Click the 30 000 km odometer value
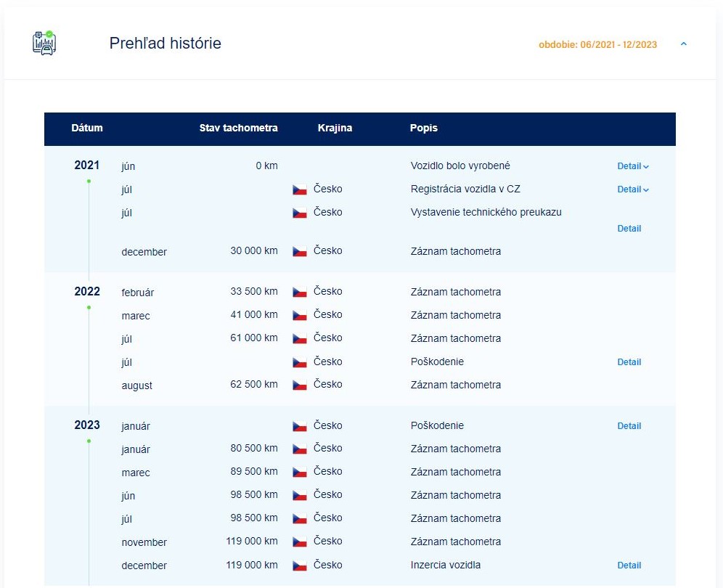Screen dimensions: 723x588 click(254, 250)
